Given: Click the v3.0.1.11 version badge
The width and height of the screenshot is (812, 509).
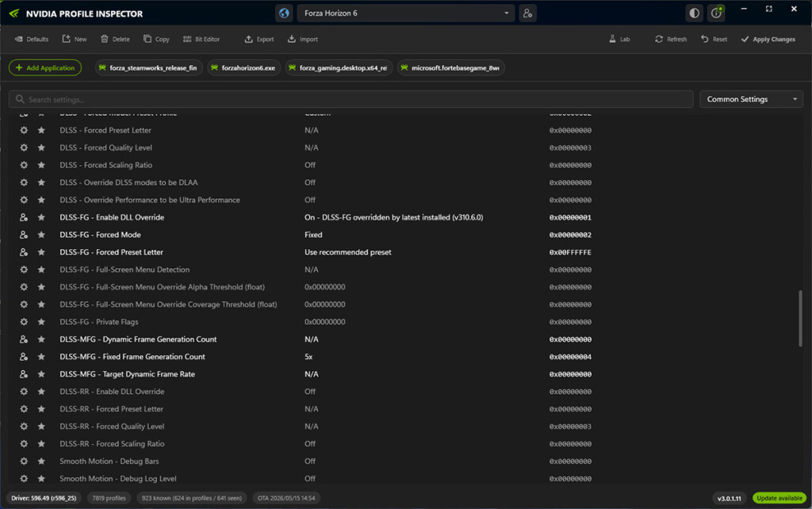Looking at the screenshot, I should (x=730, y=499).
